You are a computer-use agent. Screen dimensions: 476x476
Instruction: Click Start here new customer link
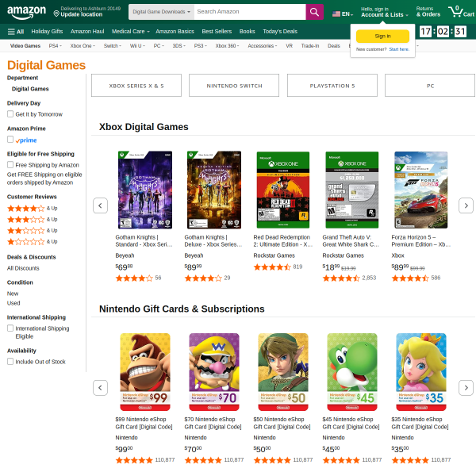tap(399, 49)
